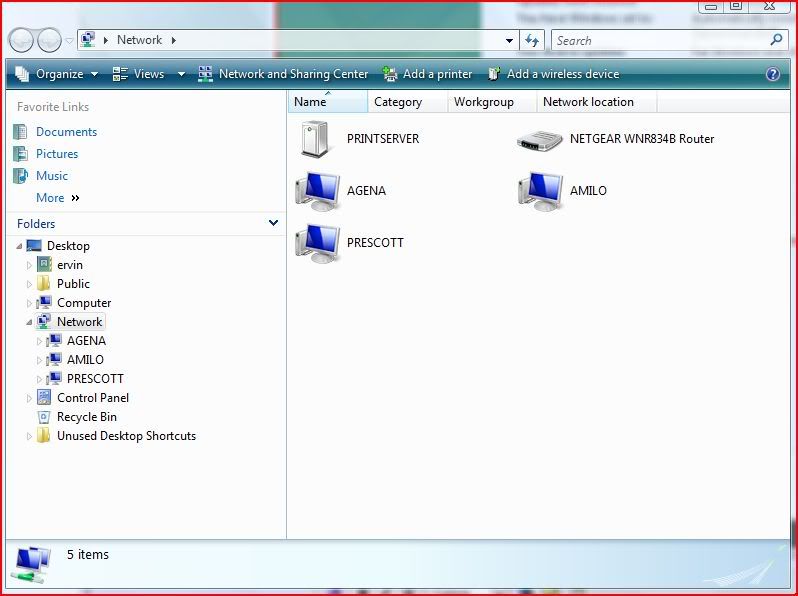This screenshot has height=596, width=798.
Task: Click the magnifier icon in Search box
Action: click(776, 40)
